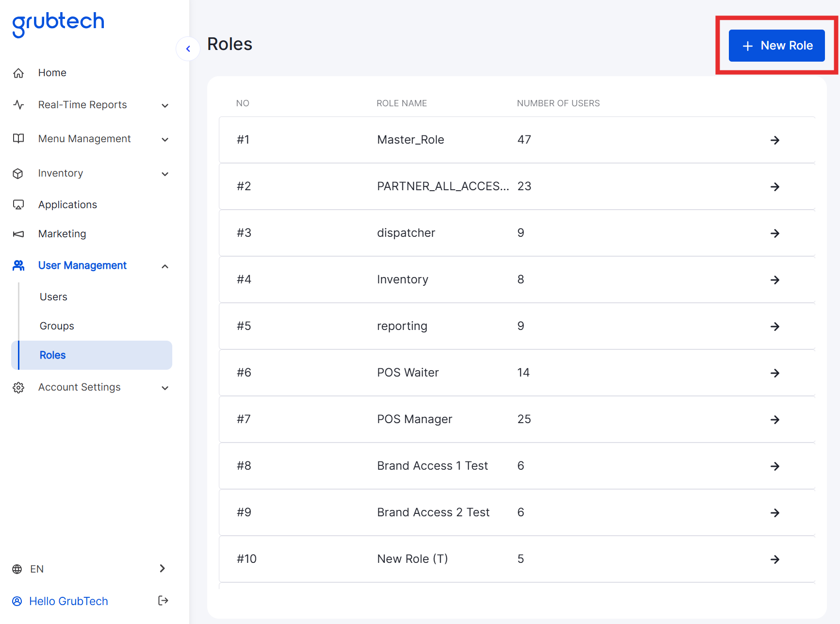Click role name POS Manager

414,419
